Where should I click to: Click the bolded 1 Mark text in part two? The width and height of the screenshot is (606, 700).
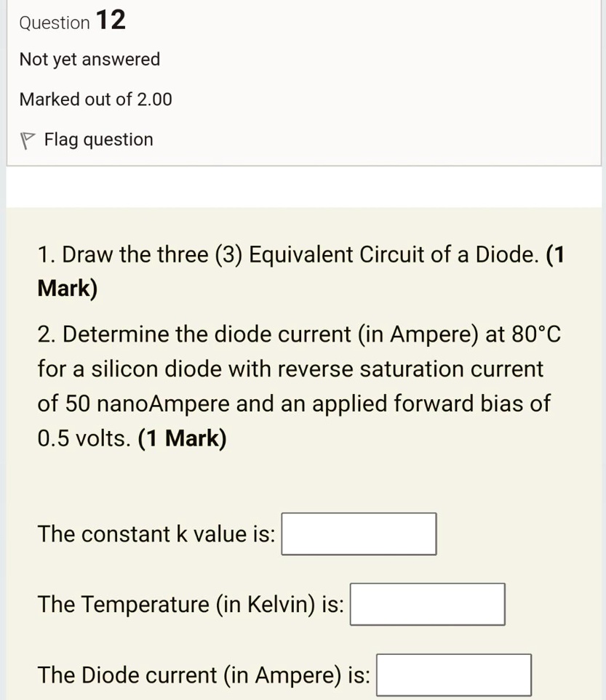point(183,438)
